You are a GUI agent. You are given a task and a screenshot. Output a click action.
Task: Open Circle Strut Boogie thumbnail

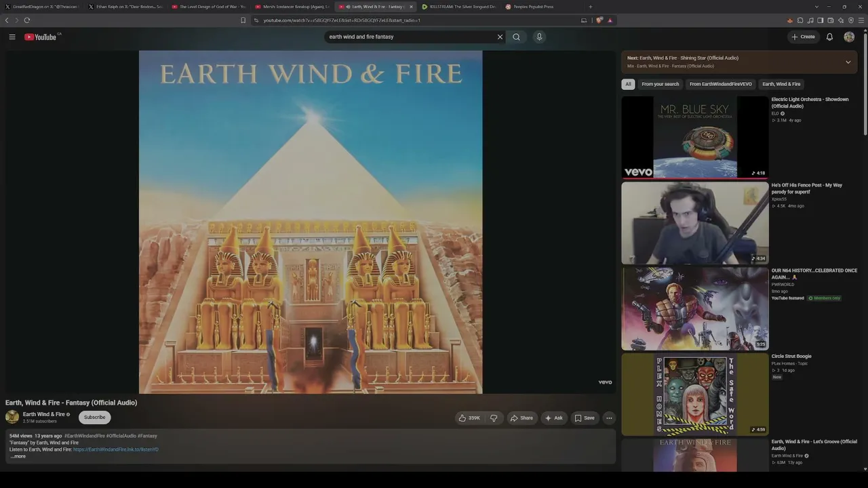pos(695,394)
